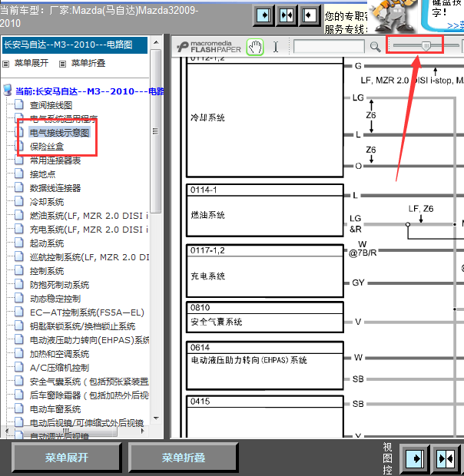Open 后车窗除霜器 tree item
This screenshot has height=476, width=464.
(x=89, y=395)
